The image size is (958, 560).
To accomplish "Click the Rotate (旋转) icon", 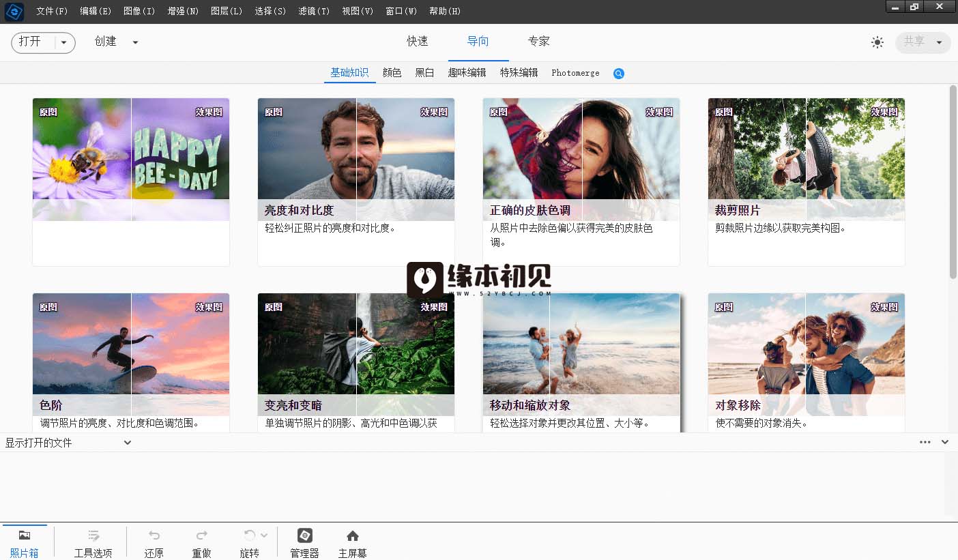I will point(250,535).
